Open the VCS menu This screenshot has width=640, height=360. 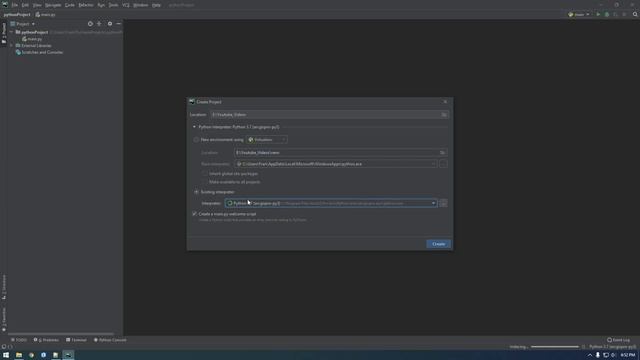[x=126, y=5]
